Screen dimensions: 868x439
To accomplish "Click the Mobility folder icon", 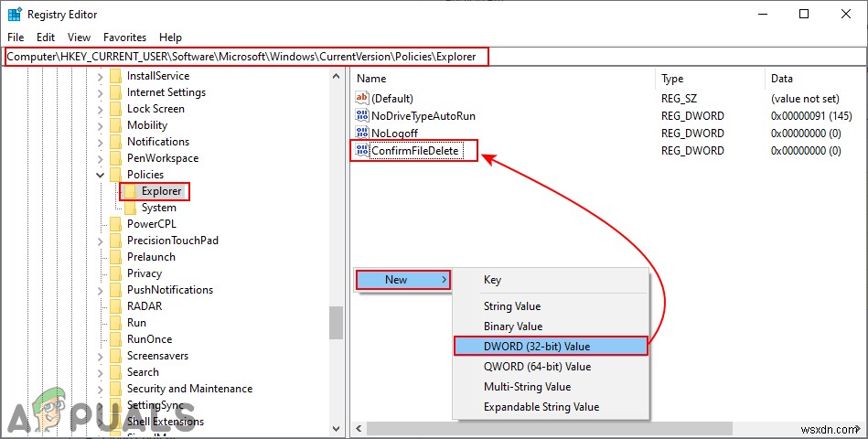I will pos(115,125).
